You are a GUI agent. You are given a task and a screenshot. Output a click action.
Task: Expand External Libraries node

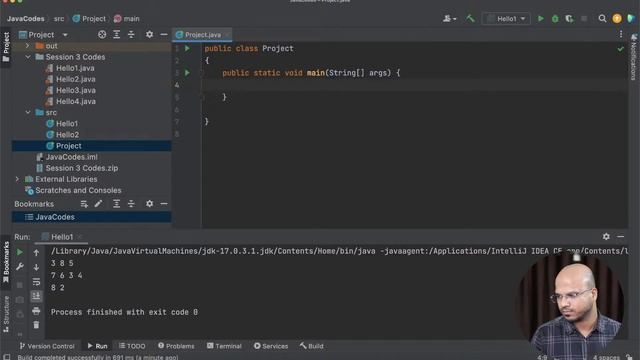17,179
